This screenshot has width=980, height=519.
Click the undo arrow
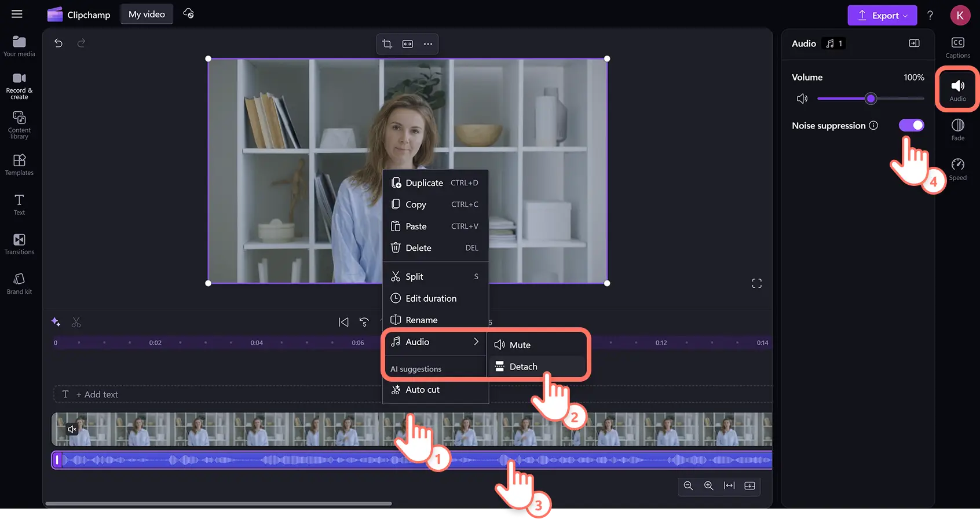click(58, 43)
